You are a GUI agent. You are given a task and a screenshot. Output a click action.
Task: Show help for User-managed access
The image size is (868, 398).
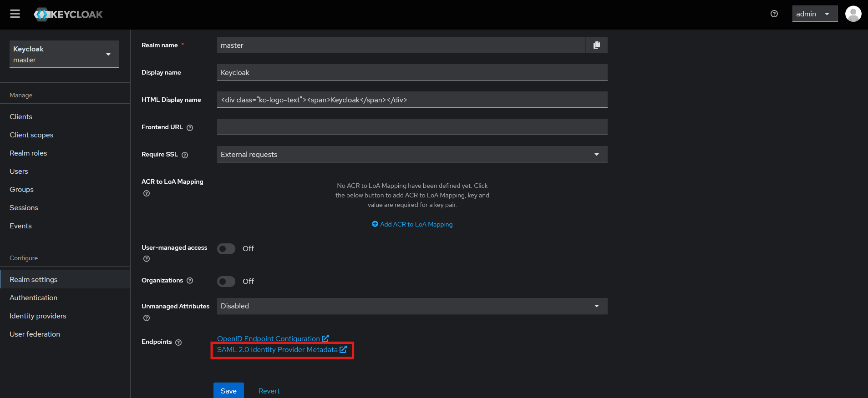tap(147, 259)
